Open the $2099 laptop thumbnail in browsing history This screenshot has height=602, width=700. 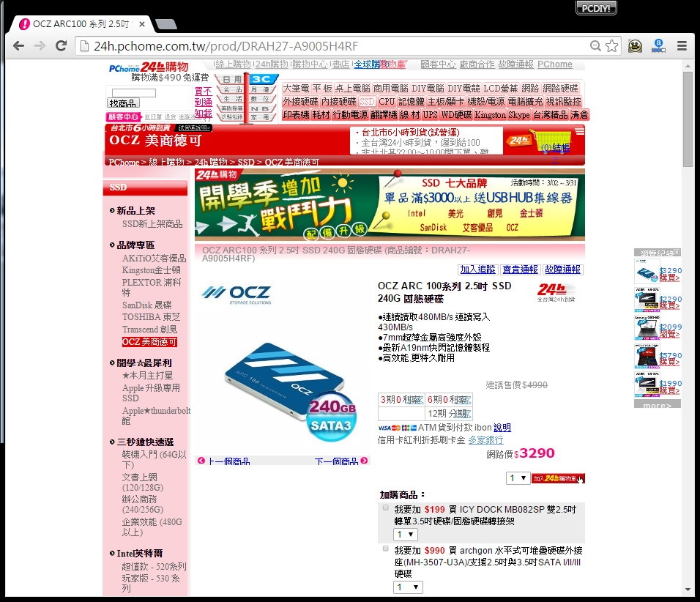tap(647, 327)
